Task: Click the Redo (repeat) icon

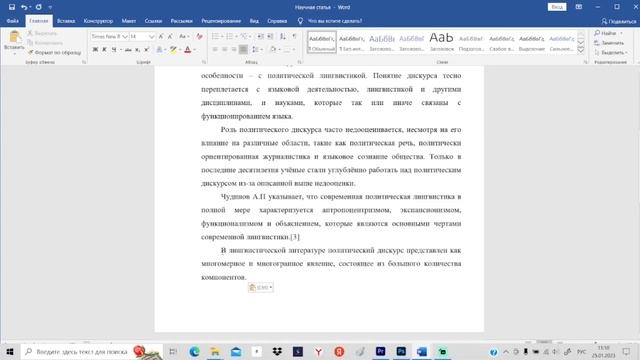Action: 38,7
